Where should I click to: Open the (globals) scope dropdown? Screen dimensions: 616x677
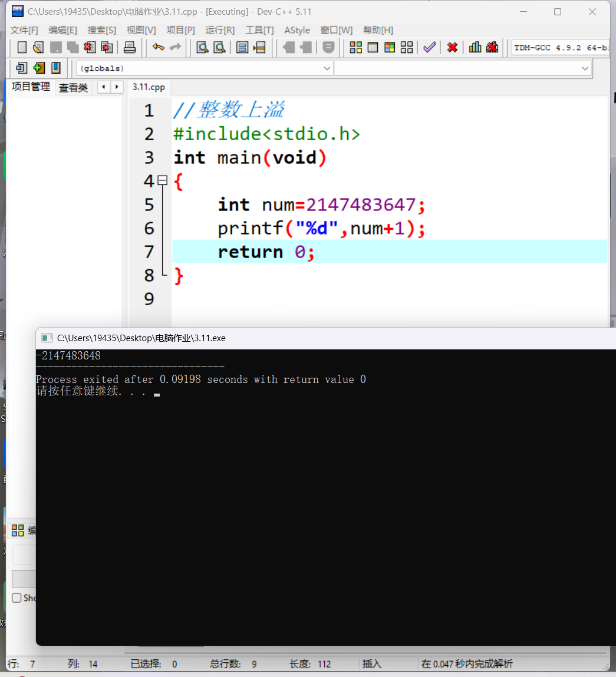pos(205,68)
